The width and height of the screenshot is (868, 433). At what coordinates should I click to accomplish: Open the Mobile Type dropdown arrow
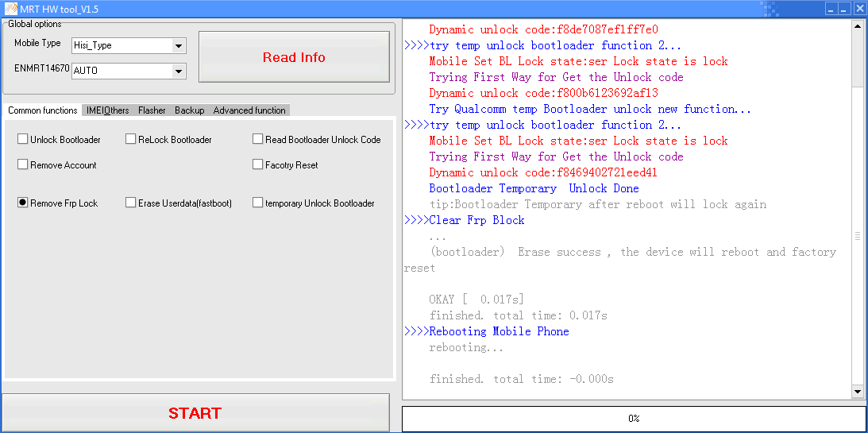click(178, 46)
